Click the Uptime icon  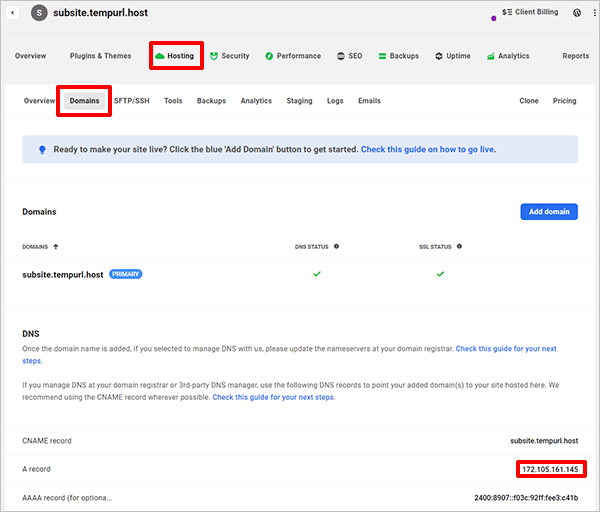(439, 56)
